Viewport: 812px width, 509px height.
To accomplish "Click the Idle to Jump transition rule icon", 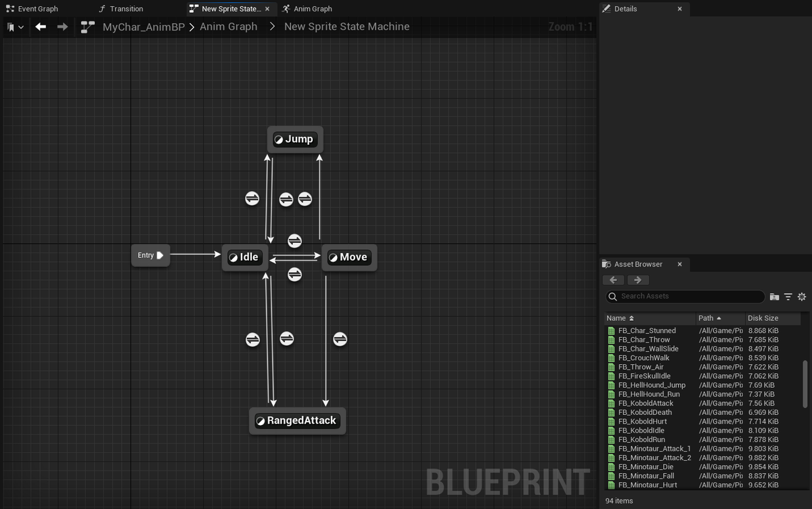I will 252,198.
